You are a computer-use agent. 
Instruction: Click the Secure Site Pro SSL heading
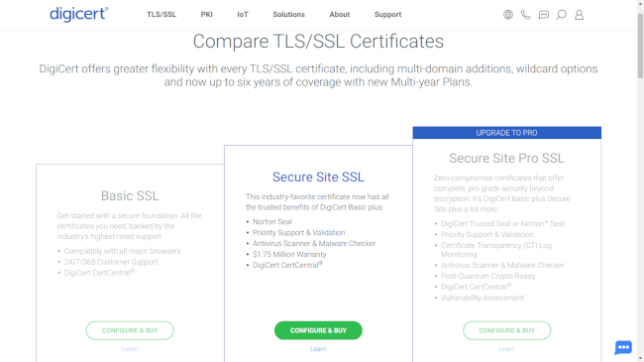(x=507, y=158)
